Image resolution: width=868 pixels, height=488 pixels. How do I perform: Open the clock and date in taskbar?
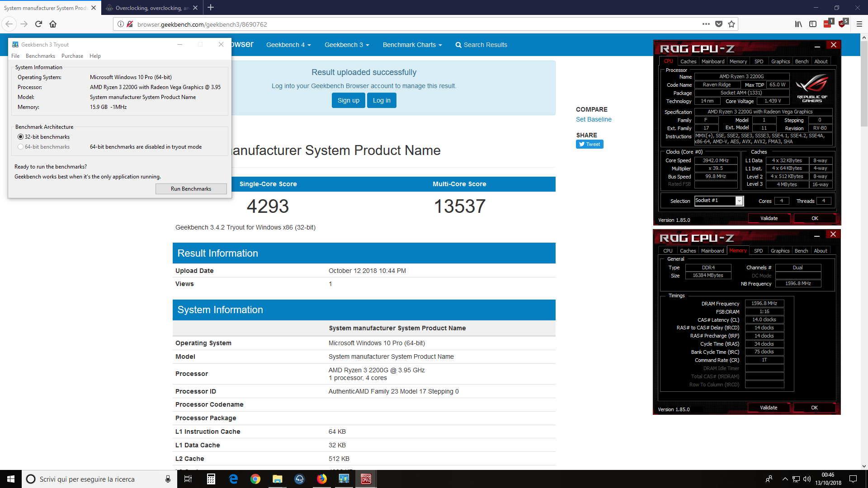828,479
